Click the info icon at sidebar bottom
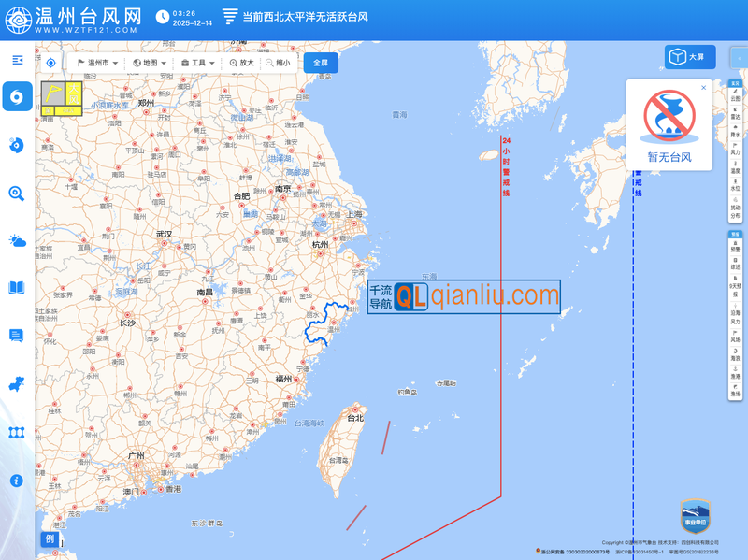748x560 pixels. [17, 481]
